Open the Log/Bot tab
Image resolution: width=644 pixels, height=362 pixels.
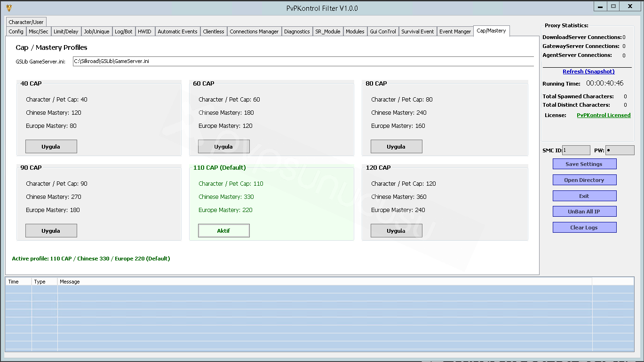123,31
